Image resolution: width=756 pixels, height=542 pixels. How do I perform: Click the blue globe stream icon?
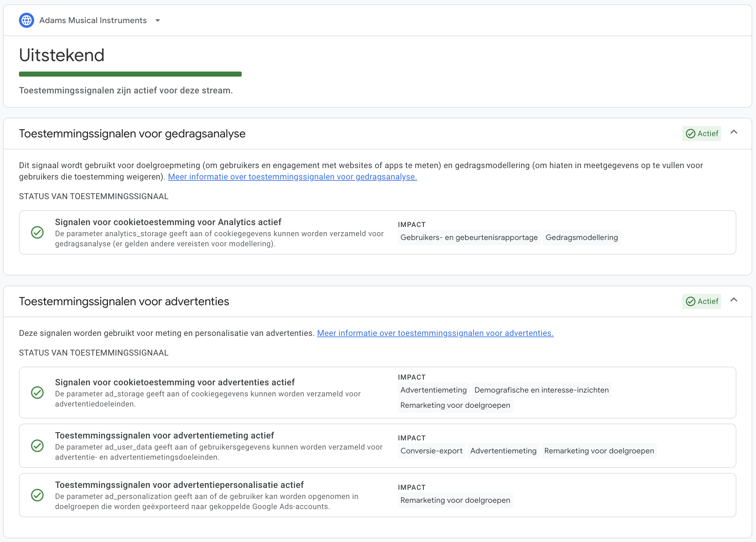pos(26,20)
